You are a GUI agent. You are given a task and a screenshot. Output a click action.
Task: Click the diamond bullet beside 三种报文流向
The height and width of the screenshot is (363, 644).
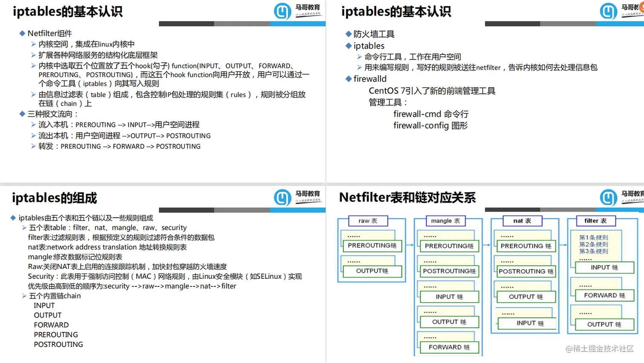(22, 114)
